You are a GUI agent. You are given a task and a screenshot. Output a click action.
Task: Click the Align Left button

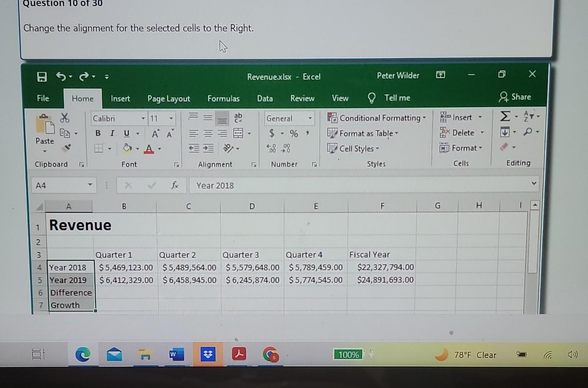coord(193,134)
